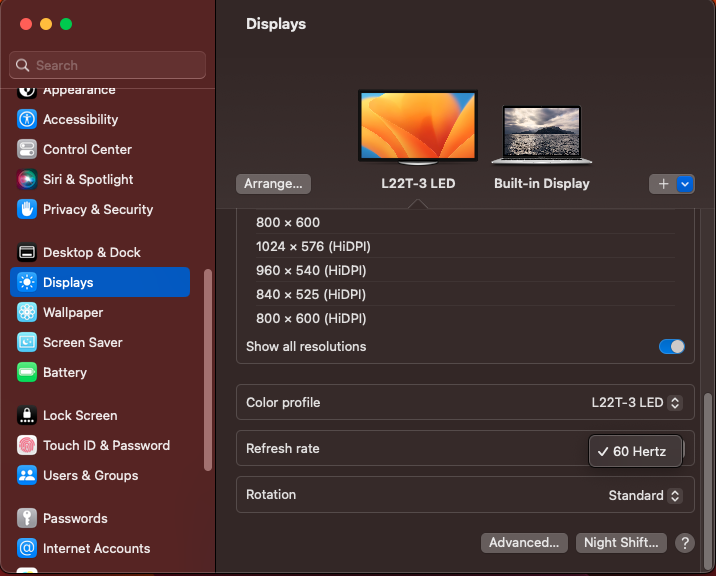Select the L22T-3 LED monitor thumbnail
The width and height of the screenshot is (716, 576).
(x=418, y=127)
